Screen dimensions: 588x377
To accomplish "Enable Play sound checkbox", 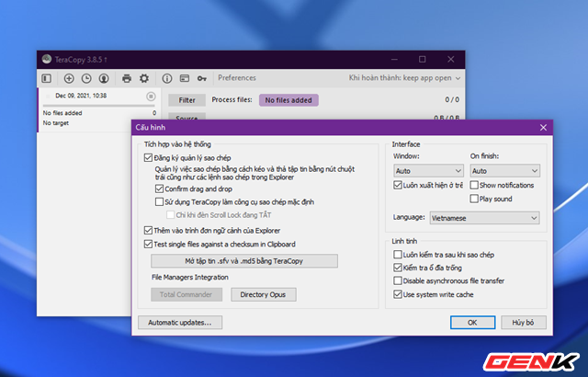I will 474,199.
